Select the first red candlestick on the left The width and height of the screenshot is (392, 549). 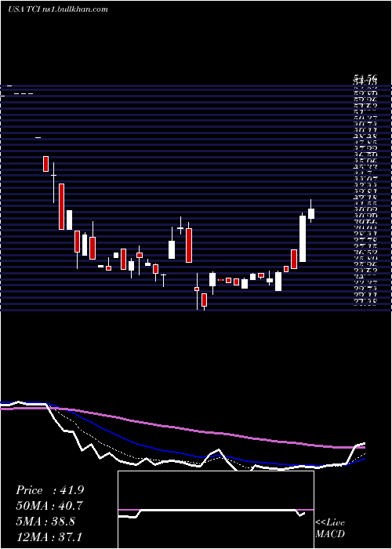(45, 164)
